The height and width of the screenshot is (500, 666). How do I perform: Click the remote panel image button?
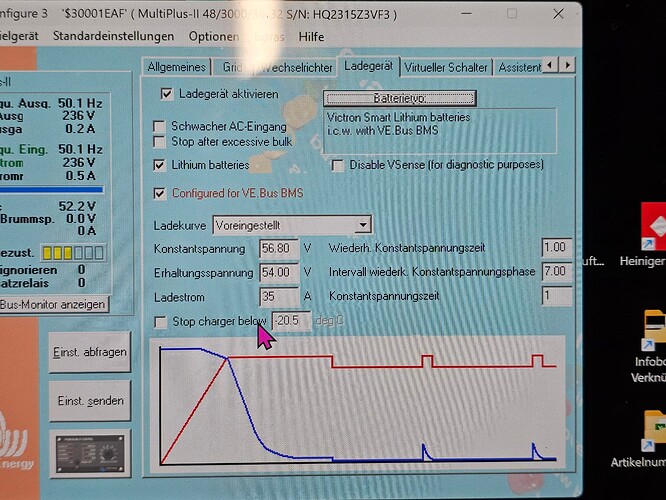click(90, 454)
